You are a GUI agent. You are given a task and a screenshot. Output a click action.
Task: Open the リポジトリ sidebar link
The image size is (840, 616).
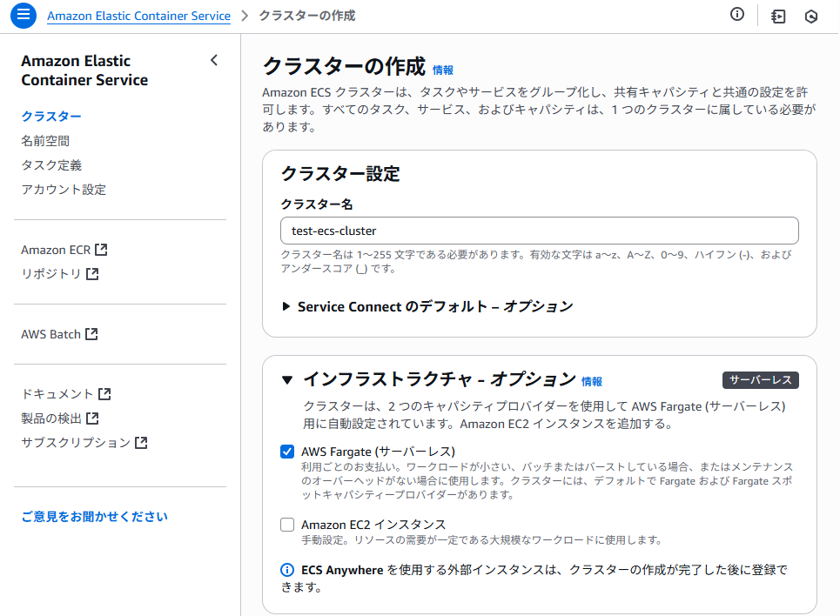(50, 274)
